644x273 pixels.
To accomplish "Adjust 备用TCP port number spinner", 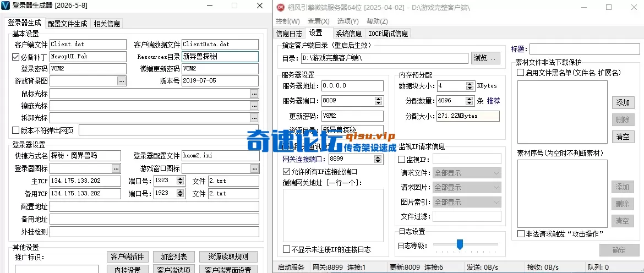I will (180, 193).
